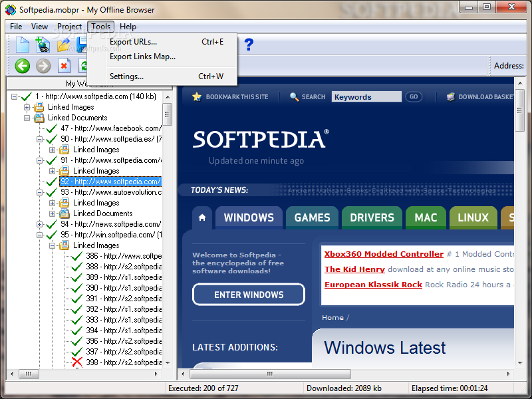The image size is (532, 399).
Task: Expand Linked Images under the root node
Action: pos(27,107)
